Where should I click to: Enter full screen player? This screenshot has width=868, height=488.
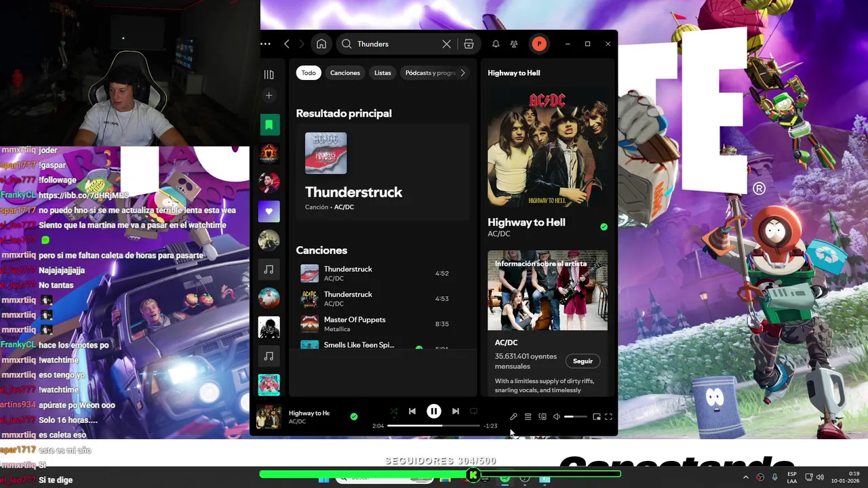coord(608,417)
